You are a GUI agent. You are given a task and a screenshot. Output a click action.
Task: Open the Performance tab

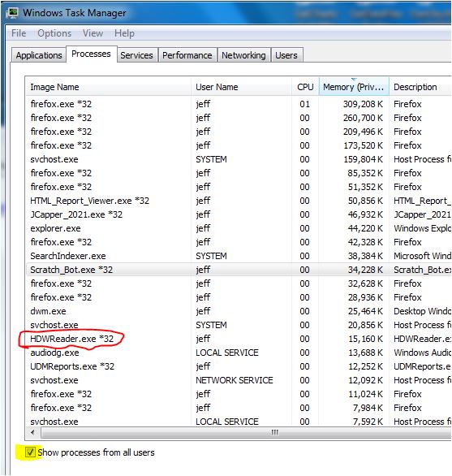click(x=187, y=55)
